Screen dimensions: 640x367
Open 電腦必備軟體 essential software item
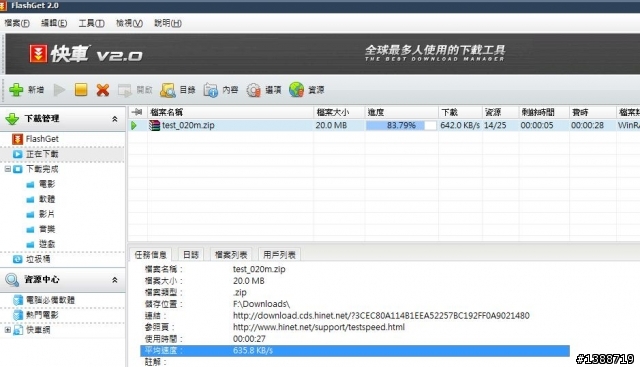pyautogui.click(x=50, y=300)
